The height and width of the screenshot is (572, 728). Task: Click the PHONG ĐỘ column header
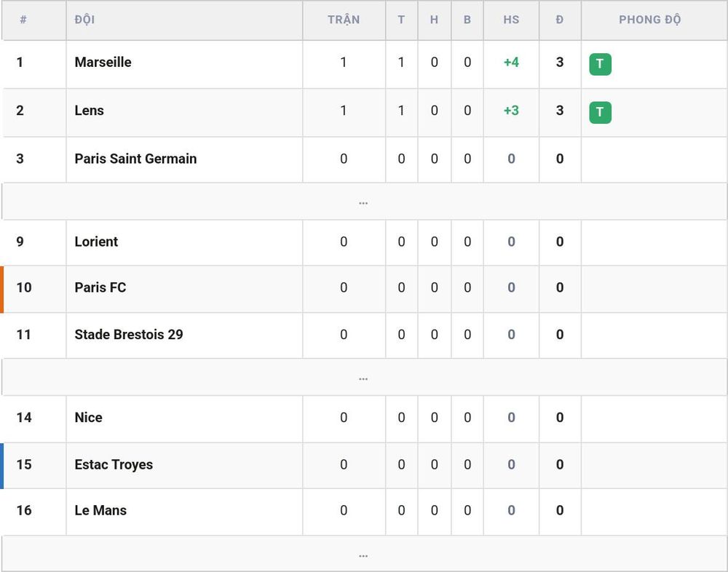[x=649, y=20]
